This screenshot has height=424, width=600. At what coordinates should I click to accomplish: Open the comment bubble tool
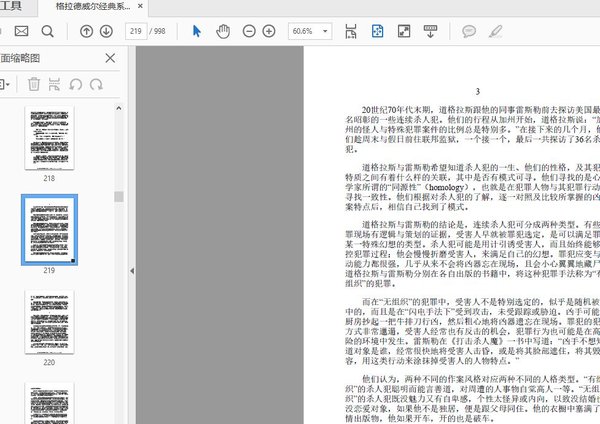tap(469, 31)
